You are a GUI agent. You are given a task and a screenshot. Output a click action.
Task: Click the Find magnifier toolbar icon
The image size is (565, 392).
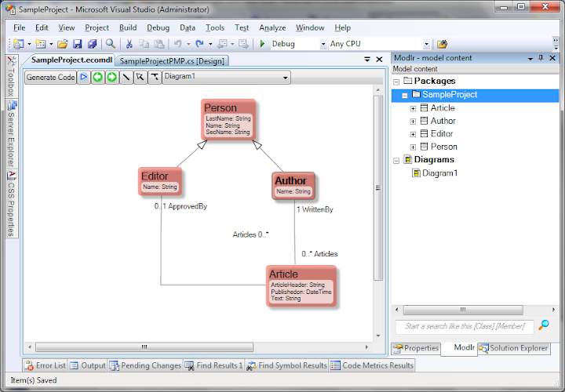111,45
